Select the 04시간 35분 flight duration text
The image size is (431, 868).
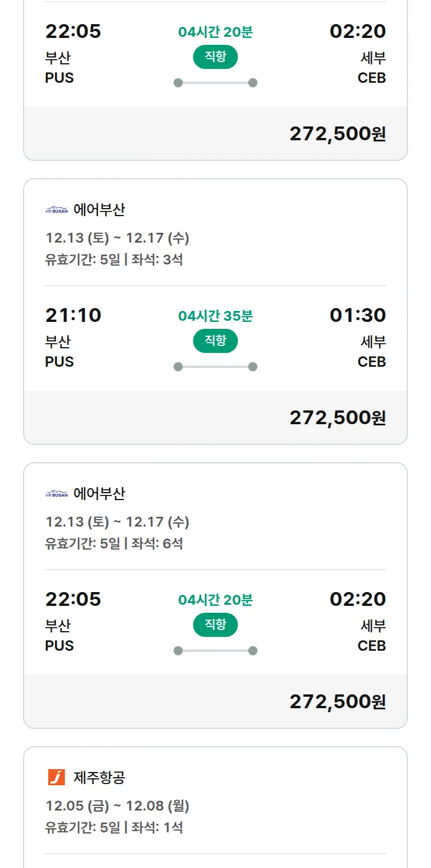[215, 316]
